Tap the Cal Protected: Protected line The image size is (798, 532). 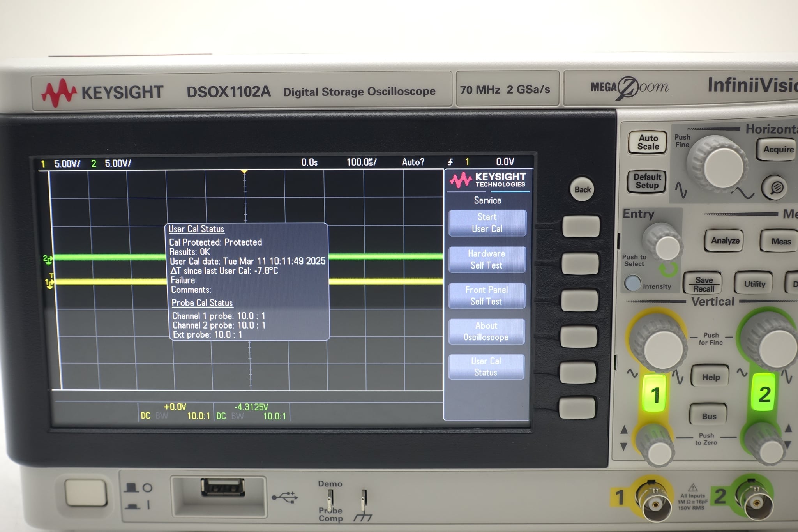[215, 242]
